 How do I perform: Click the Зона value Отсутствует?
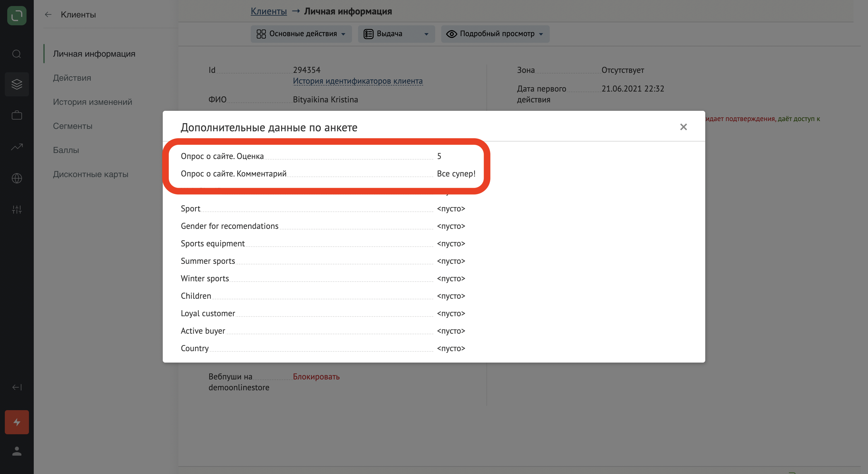[x=622, y=70]
